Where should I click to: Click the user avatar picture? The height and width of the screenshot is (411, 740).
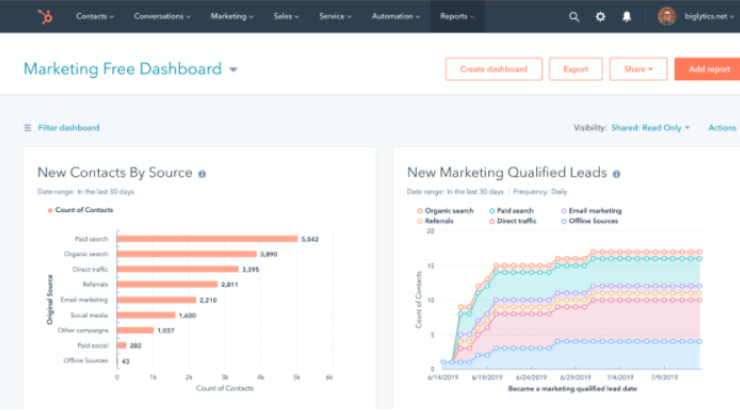tap(667, 17)
